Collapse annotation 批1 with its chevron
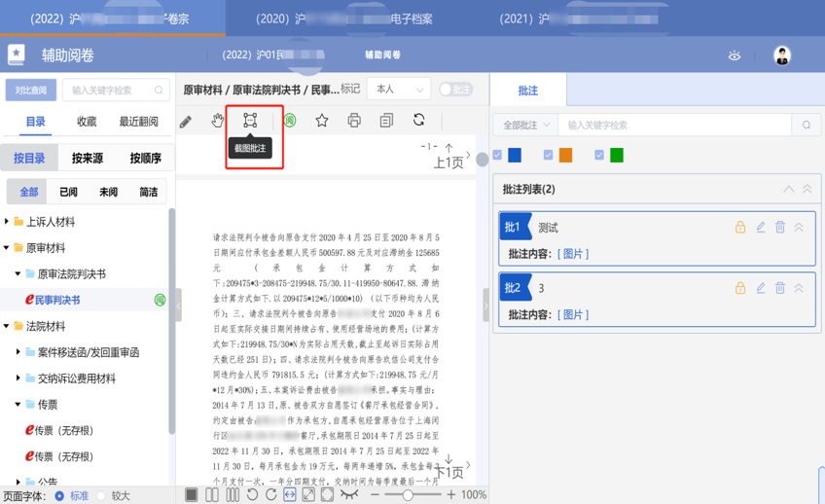 (799, 228)
